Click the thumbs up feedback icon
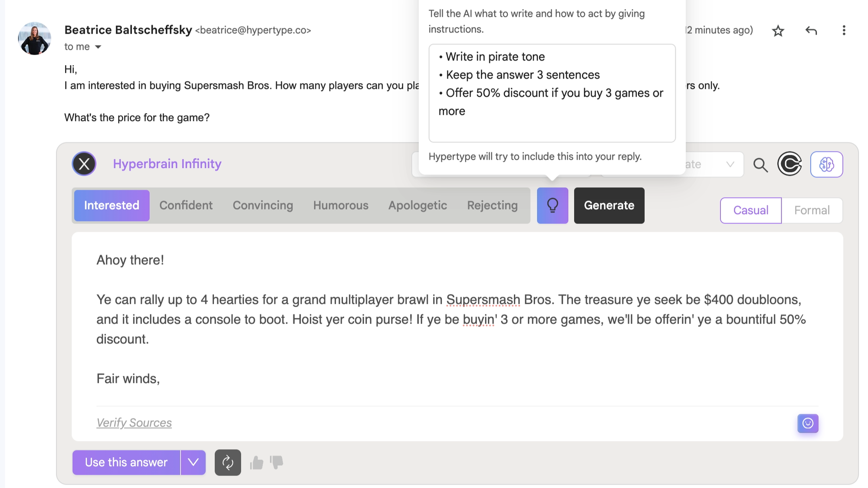The image size is (868, 488). pos(256,462)
